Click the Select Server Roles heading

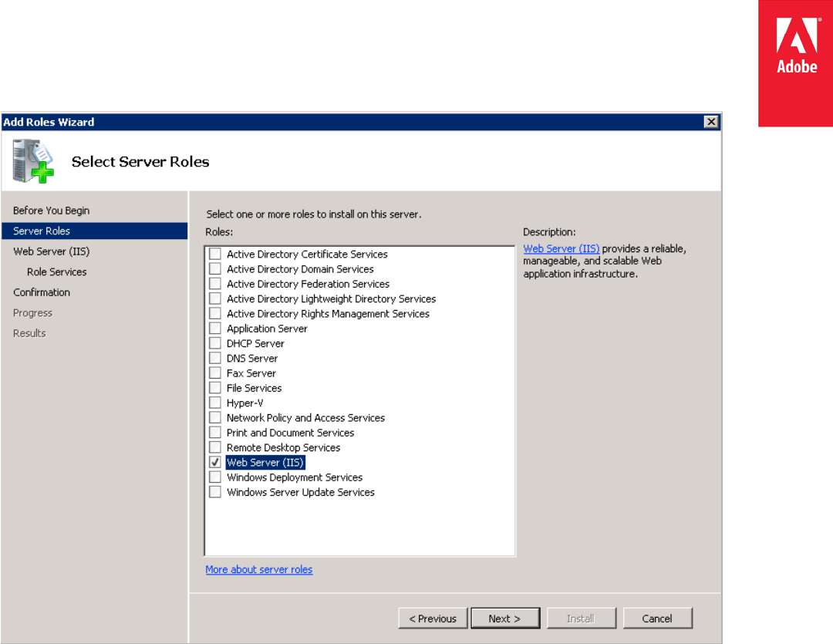click(140, 161)
